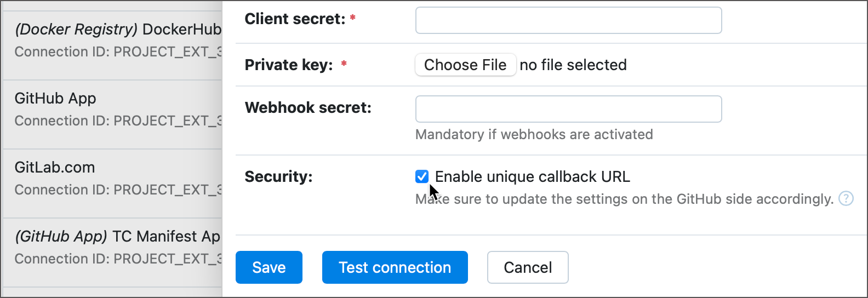Image resolution: width=868 pixels, height=298 pixels.
Task: Select the Docker Registry DockerHub connection
Action: coord(118,40)
